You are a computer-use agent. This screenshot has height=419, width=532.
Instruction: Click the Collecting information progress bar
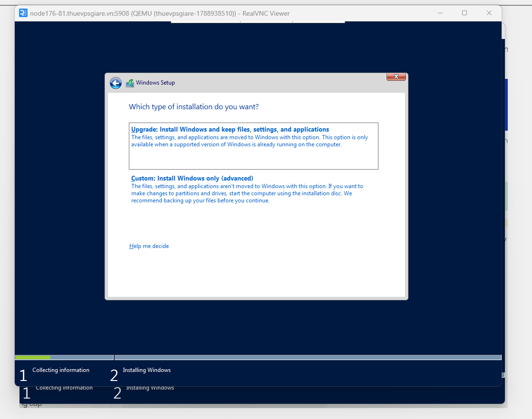tap(64, 357)
